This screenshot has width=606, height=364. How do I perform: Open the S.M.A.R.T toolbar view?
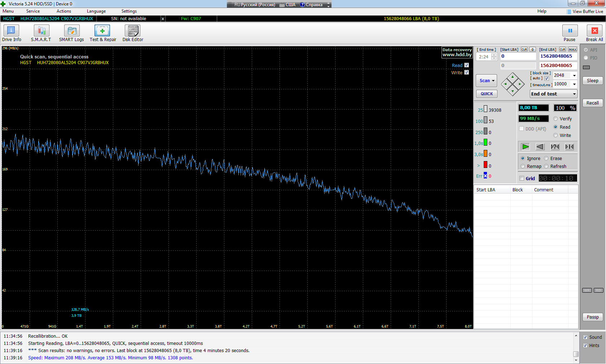tap(41, 33)
